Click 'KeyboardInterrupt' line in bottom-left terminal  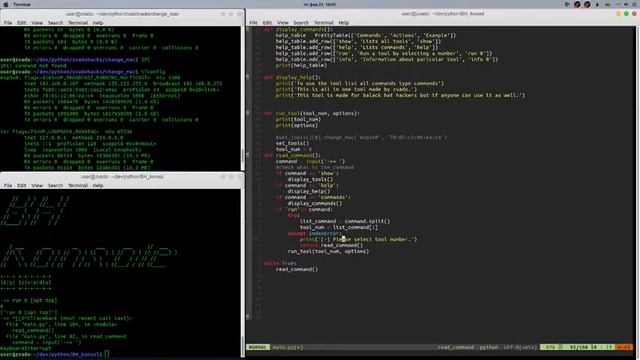pyautogui.click(x=25, y=348)
